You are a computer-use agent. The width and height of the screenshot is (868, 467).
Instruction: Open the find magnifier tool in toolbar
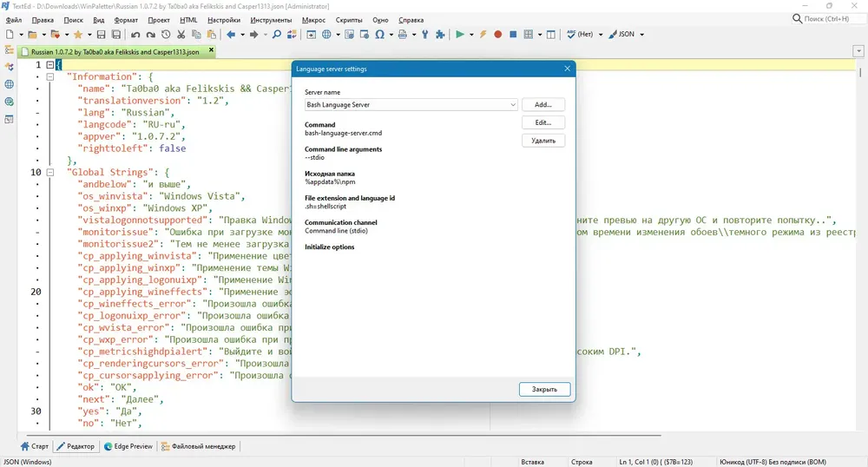tap(276, 35)
